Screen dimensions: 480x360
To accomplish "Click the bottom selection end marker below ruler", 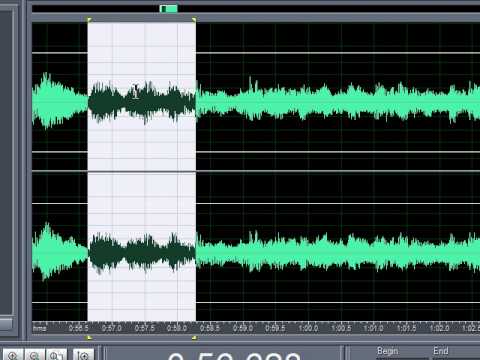I will click(194, 338).
